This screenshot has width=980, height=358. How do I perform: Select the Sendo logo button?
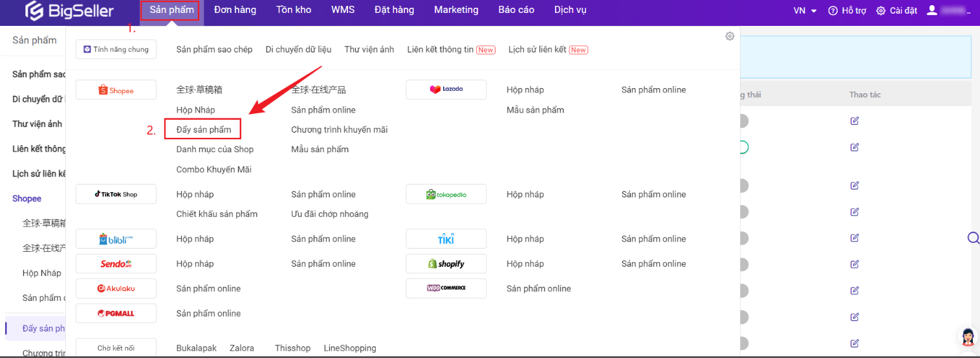pos(116,263)
